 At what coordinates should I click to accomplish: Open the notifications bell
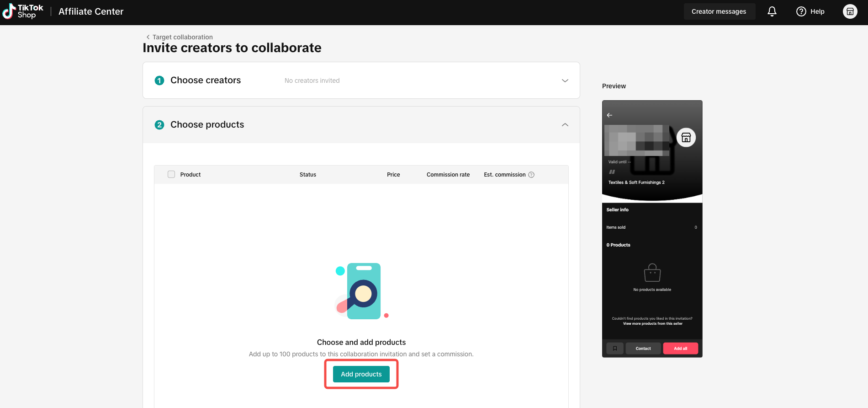tap(772, 11)
